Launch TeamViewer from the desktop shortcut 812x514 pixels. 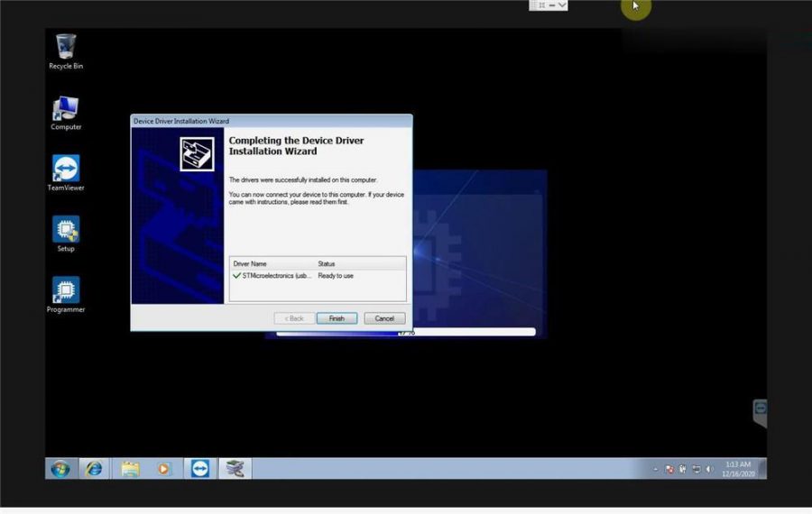point(66,170)
